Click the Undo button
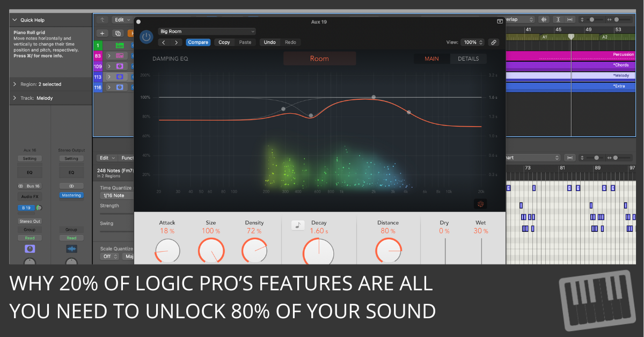 [270, 42]
